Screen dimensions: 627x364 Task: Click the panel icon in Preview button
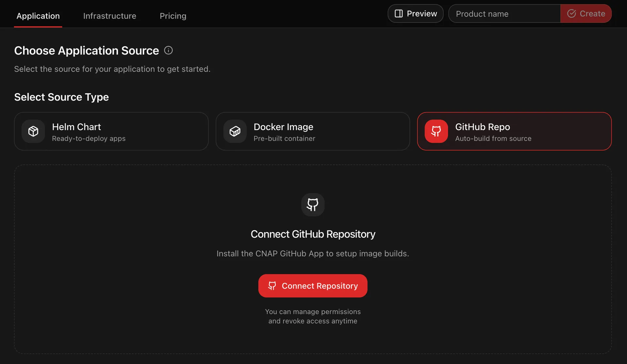coord(398,14)
